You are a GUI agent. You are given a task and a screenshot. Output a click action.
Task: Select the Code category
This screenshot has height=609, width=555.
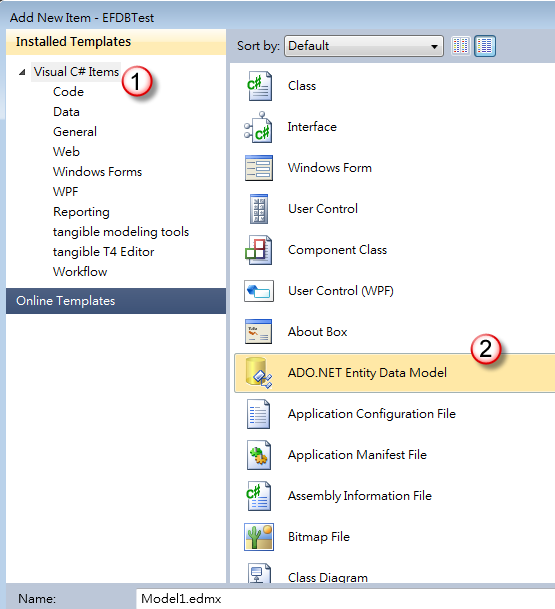[68, 92]
